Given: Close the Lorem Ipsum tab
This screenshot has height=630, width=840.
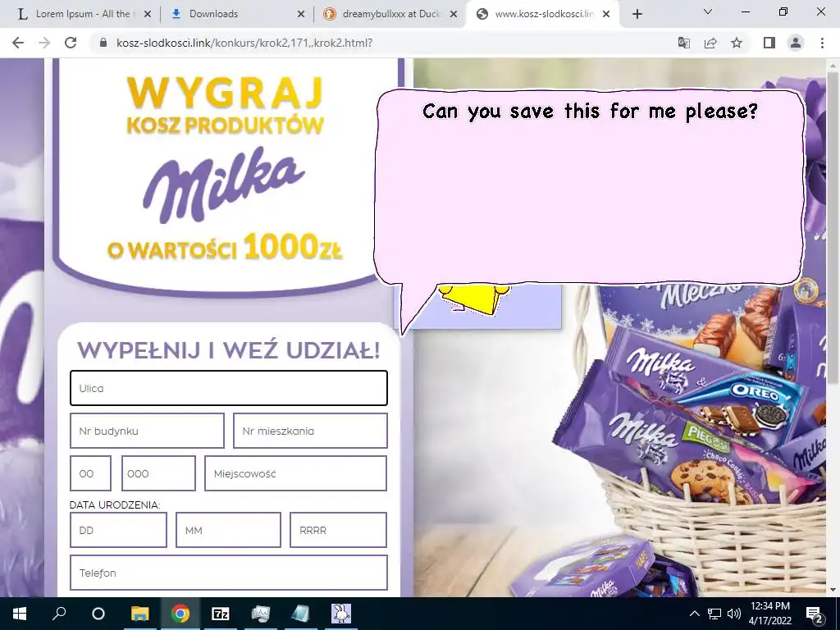Looking at the screenshot, I should pyautogui.click(x=148, y=14).
